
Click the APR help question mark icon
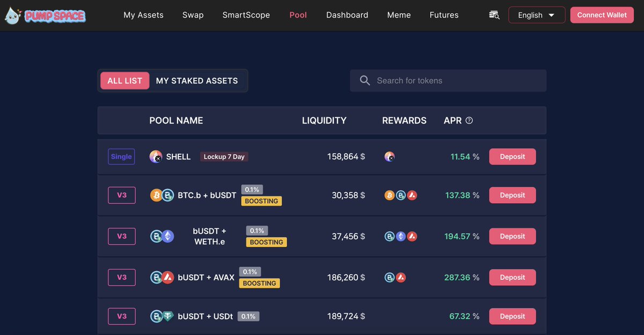coord(469,121)
